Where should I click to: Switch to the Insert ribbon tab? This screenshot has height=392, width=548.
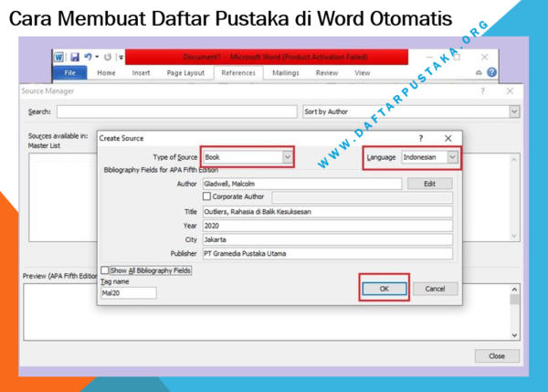pyautogui.click(x=141, y=73)
